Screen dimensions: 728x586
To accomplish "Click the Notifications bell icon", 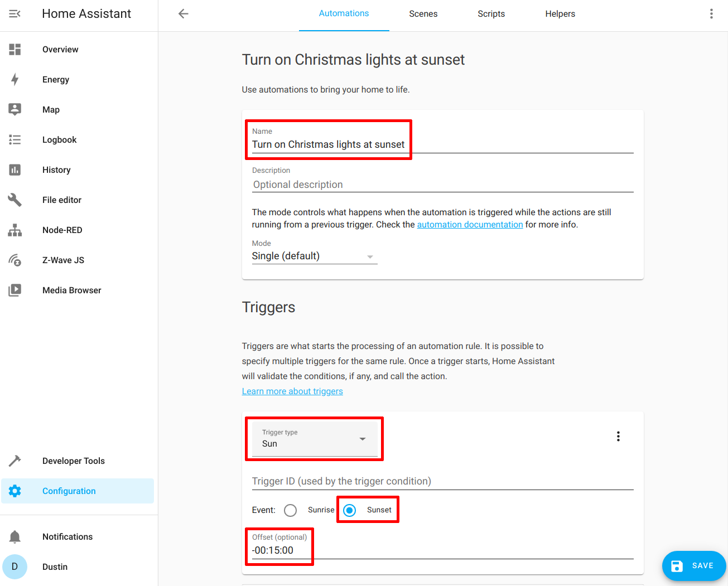I will 15,537.
